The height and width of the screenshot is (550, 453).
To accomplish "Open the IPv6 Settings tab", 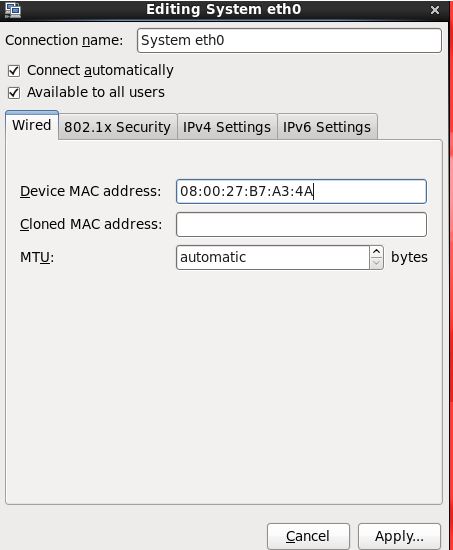I will [x=327, y=127].
